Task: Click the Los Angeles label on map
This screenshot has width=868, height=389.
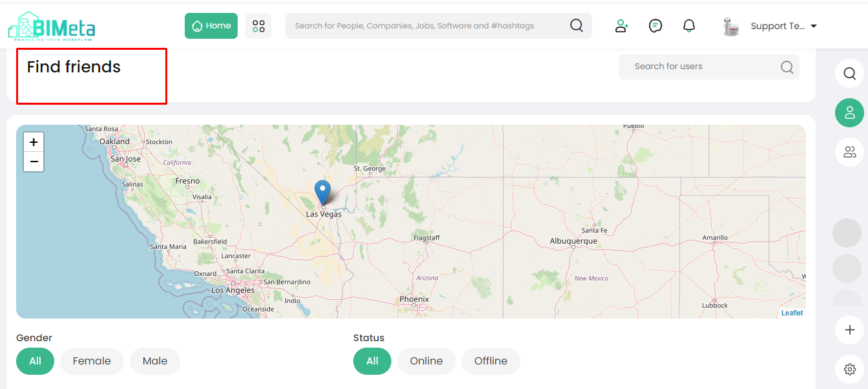Action: tap(233, 290)
